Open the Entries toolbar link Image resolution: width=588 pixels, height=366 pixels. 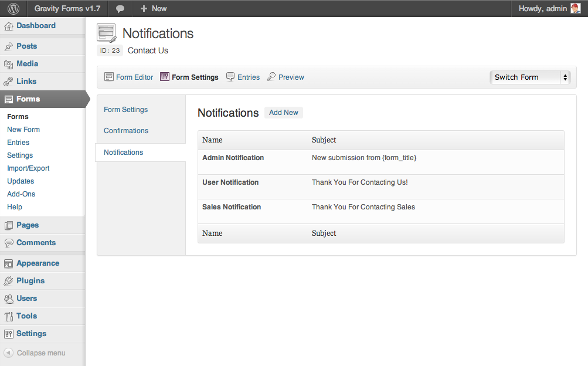pos(249,77)
